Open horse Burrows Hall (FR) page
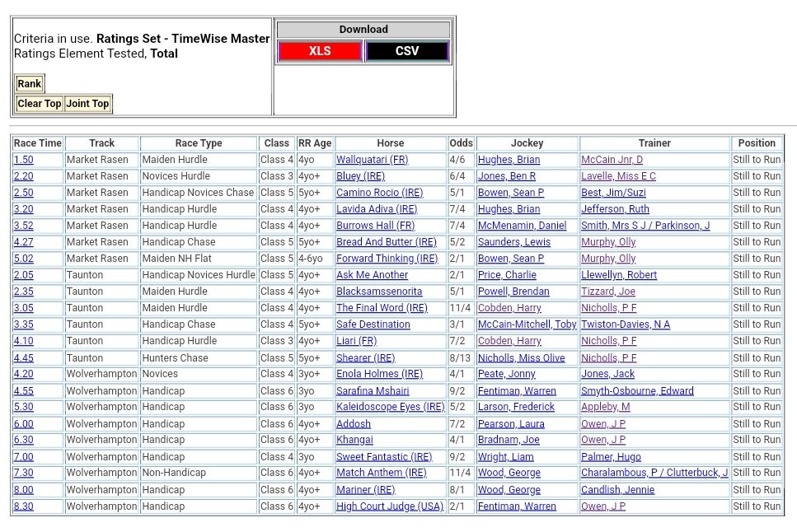Viewport: 797px width, 532px height. [375, 226]
